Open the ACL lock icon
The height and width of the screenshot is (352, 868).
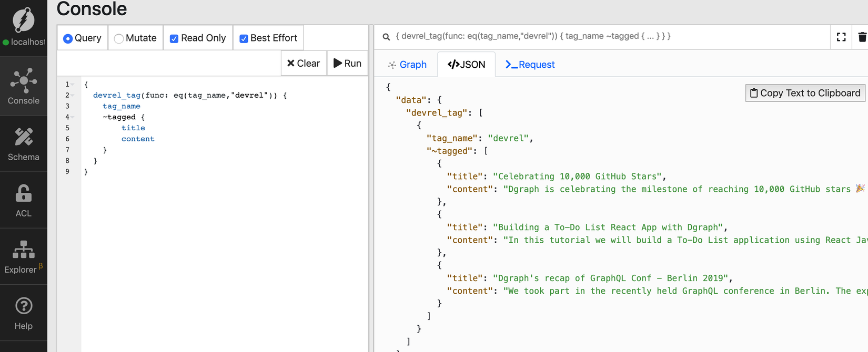pos(24,193)
